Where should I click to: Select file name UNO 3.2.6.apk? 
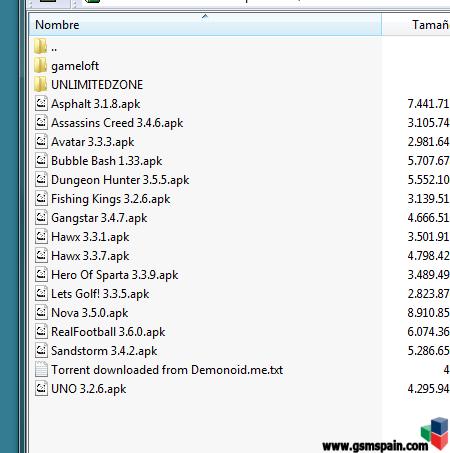(89, 389)
